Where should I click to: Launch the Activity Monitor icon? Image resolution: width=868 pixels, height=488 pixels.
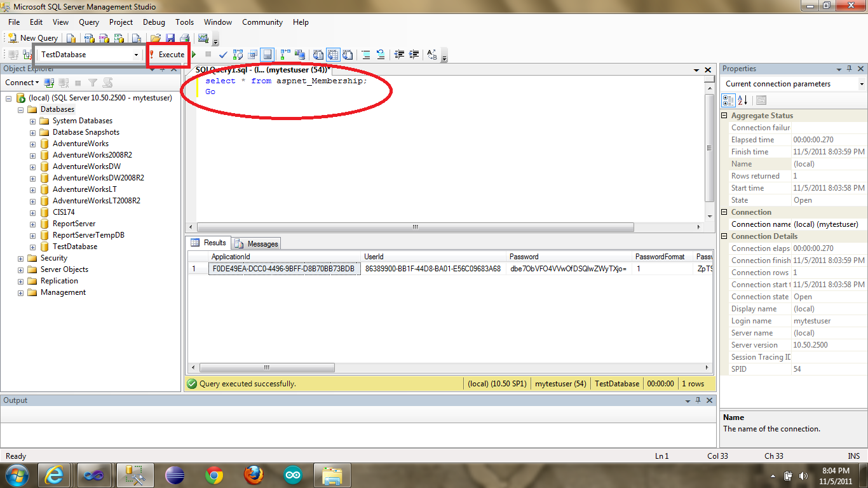point(203,38)
